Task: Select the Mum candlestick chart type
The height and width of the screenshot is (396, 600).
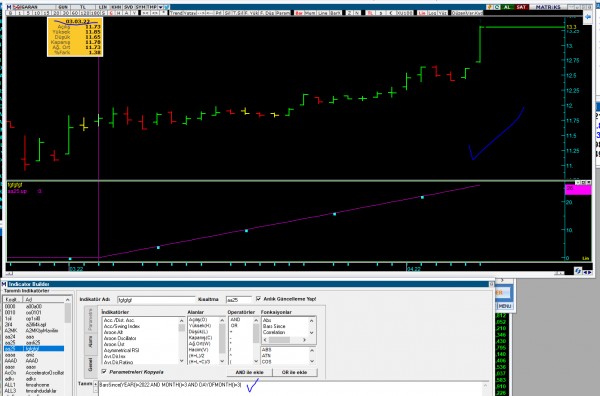Action: click(310, 13)
